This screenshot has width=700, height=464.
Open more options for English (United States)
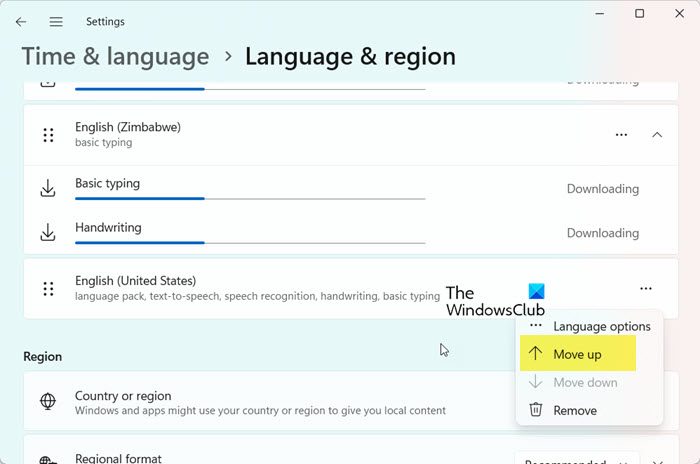point(646,289)
